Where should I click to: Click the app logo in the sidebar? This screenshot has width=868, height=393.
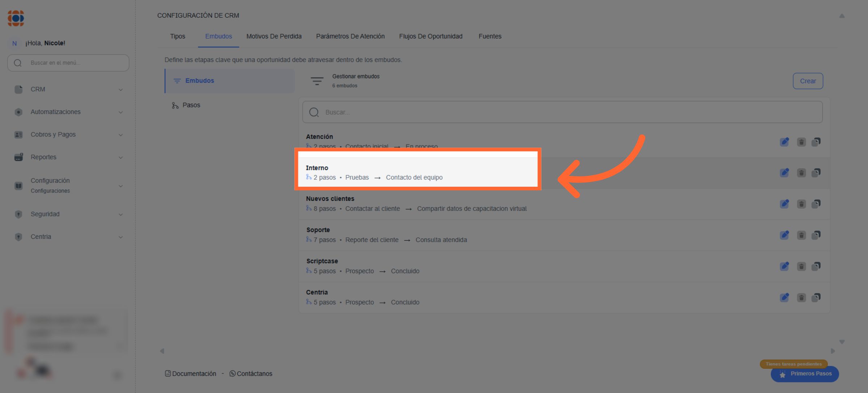[16, 18]
